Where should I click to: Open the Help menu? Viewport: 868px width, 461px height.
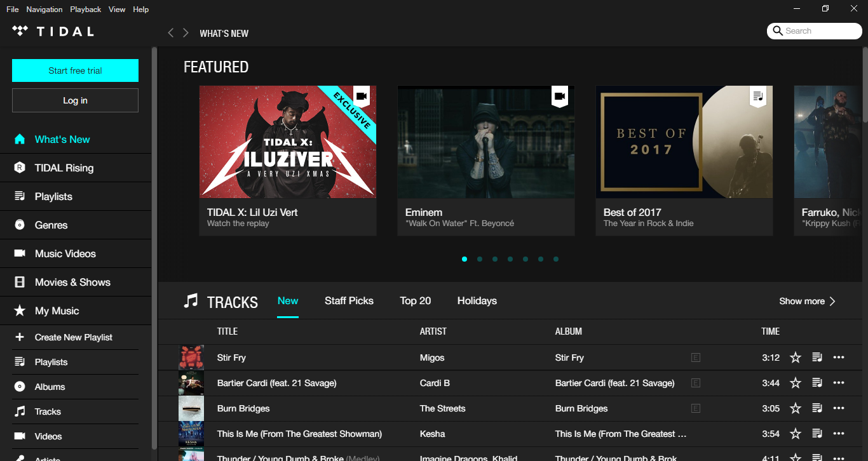[x=141, y=9]
